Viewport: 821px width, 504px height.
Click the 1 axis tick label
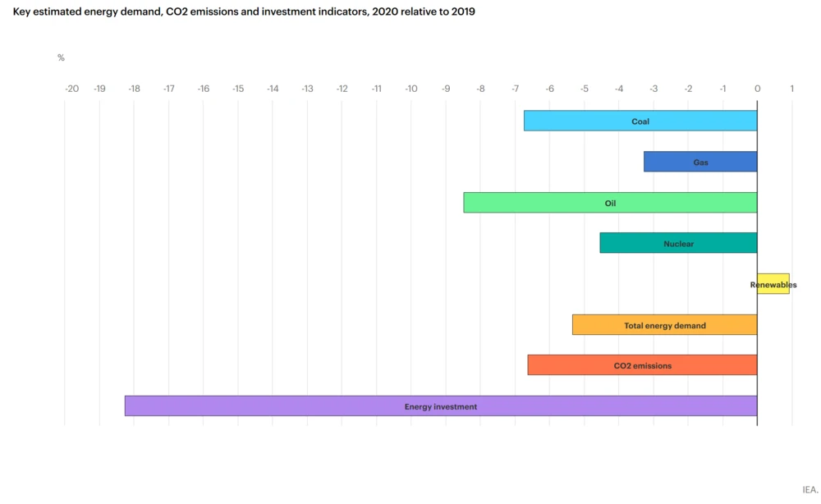coord(791,89)
